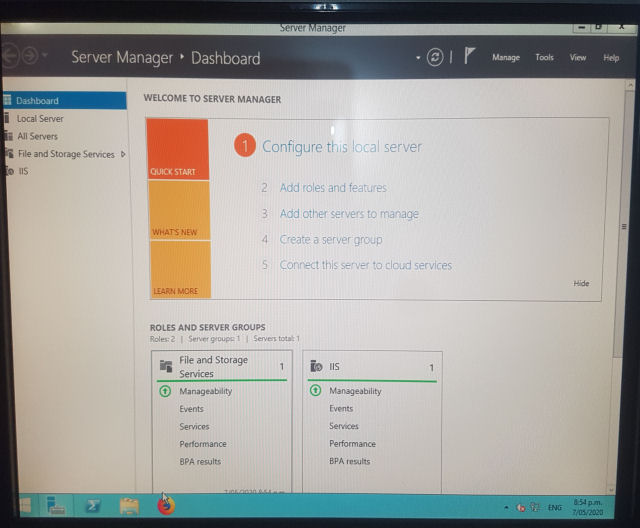This screenshot has height=528, width=640.
Task: Refresh the Server Manager dashboard
Action: [435, 57]
